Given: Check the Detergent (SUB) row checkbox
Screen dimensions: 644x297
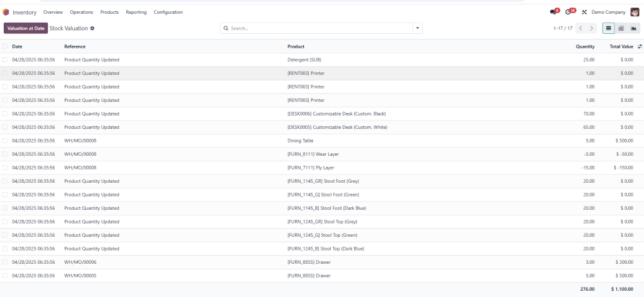Looking at the screenshot, I should (5, 60).
